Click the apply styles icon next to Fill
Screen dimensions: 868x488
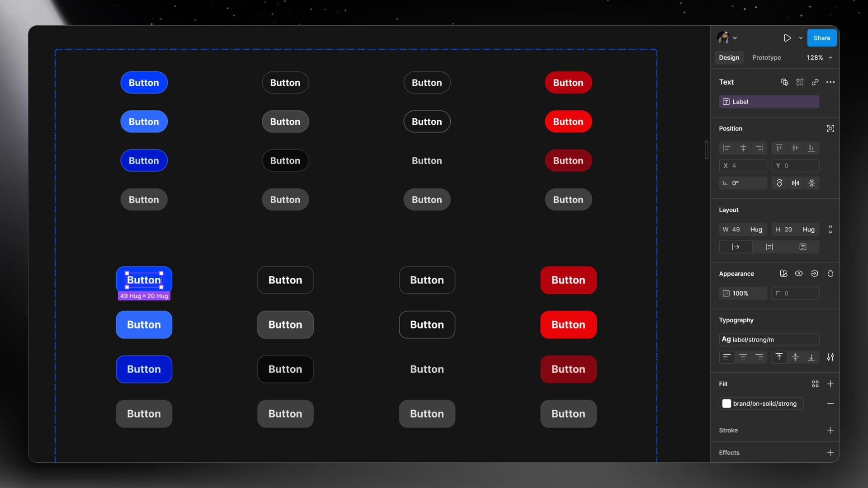[816, 384]
